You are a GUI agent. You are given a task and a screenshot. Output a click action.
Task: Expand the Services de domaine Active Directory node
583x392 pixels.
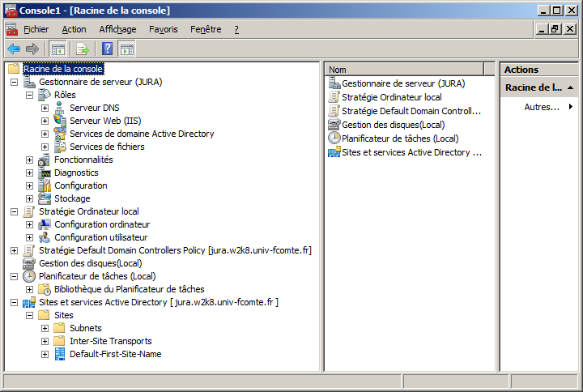[45, 134]
